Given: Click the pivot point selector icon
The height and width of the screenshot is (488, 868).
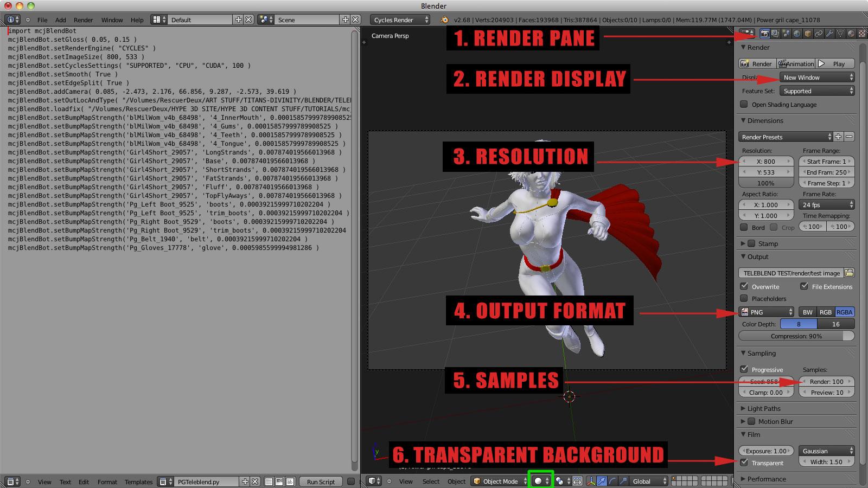Looking at the screenshot, I should click(563, 481).
